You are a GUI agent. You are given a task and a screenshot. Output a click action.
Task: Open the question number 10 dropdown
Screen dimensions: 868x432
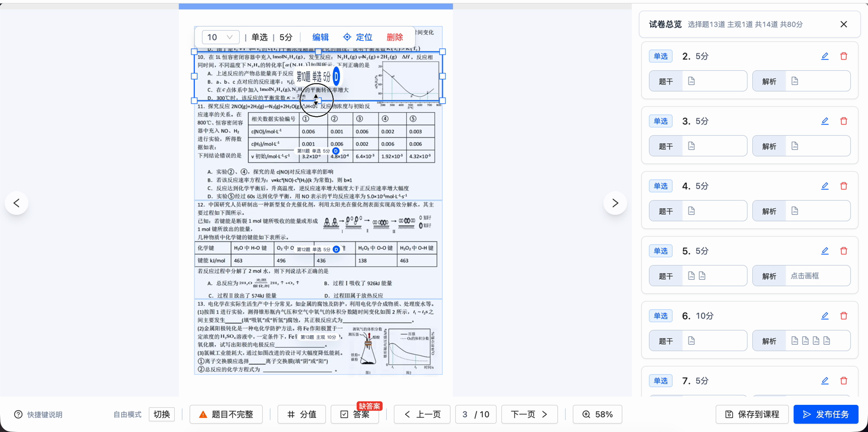pos(220,37)
